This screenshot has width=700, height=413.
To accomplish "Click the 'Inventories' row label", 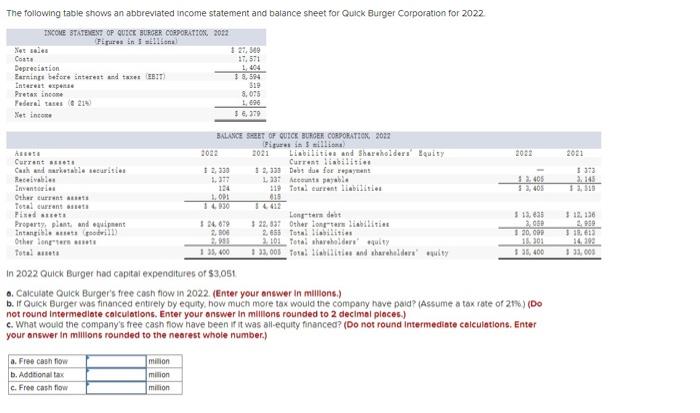I will pos(35,188).
